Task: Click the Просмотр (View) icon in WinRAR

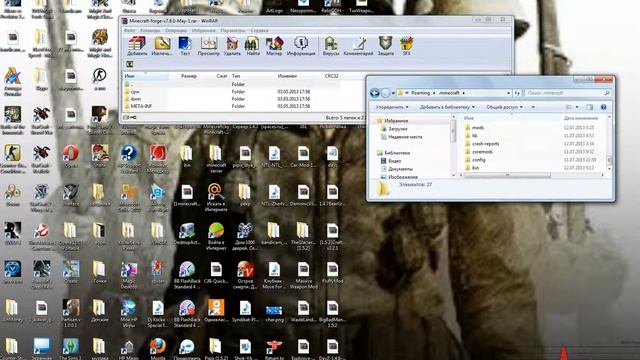Action: pos(209,46)
